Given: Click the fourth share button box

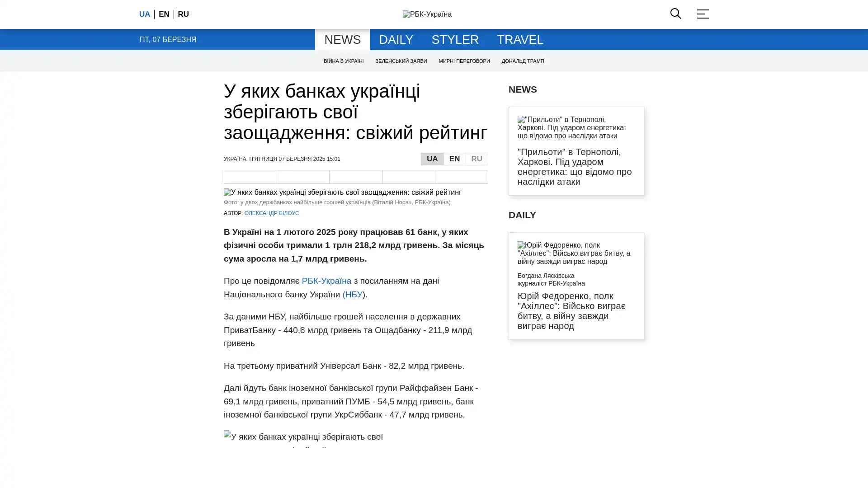Looking at the screenshot, I should [x=409, y=177].
